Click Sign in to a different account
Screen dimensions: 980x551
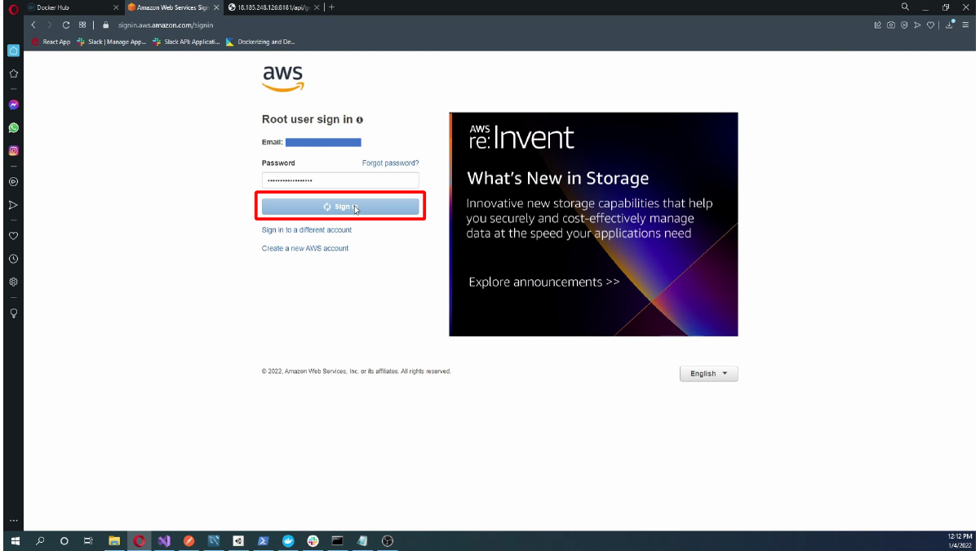pos(307,230)
